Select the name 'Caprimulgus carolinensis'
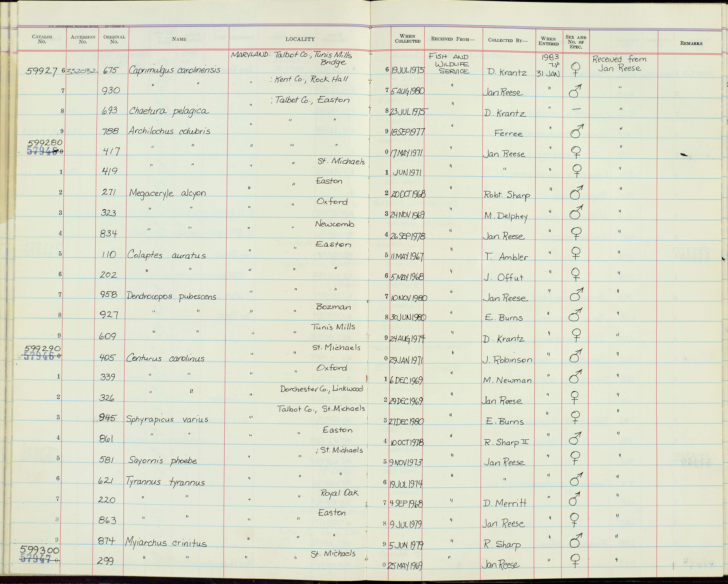Image resolution: width=728 pixels, height=584 pixels. (174, 70)
